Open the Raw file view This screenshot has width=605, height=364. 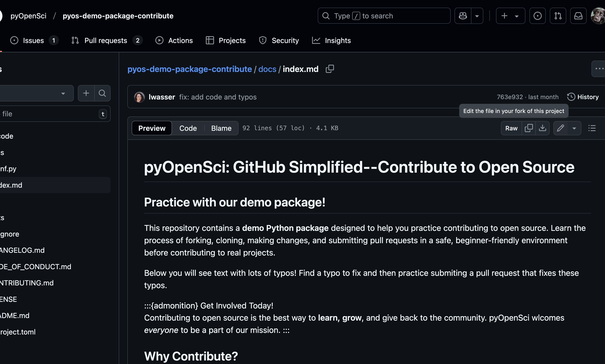[x=511, y=128]
